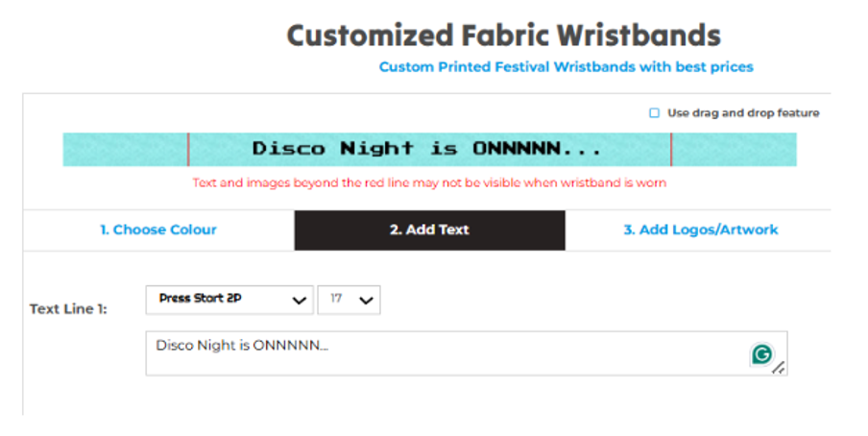Click the text box resize handle
868x436 pixels.
(x=779, y=367)
